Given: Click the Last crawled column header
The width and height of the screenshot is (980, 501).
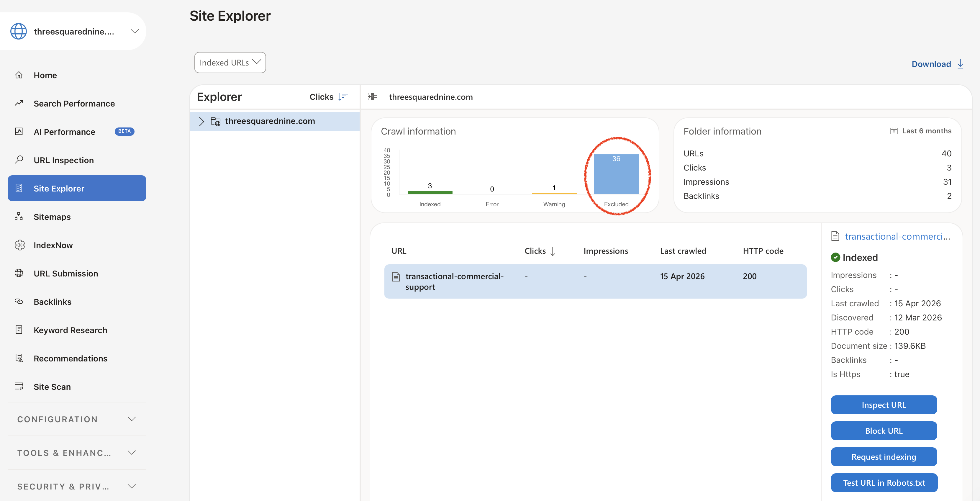Looking at the screenshot, I should (x=683, y=251).
